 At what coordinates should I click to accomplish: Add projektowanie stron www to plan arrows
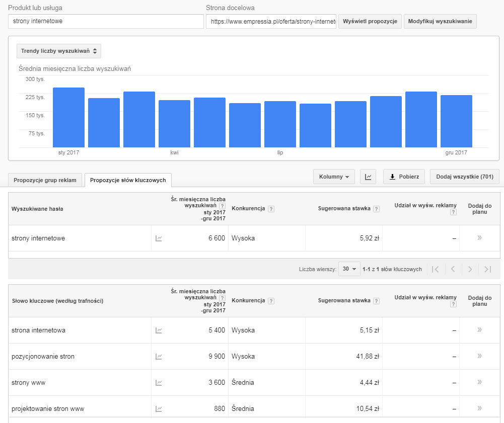click(x=479, y=408)
